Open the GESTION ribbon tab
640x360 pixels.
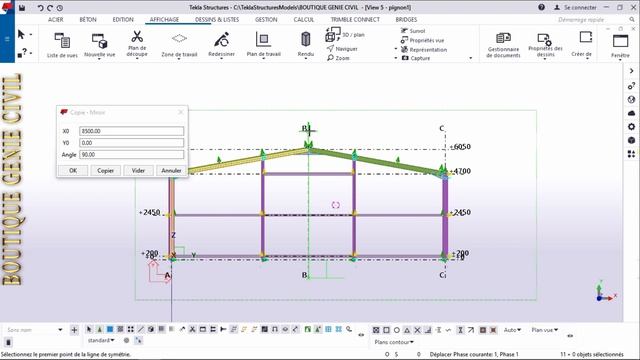click(x=266, y=20)
